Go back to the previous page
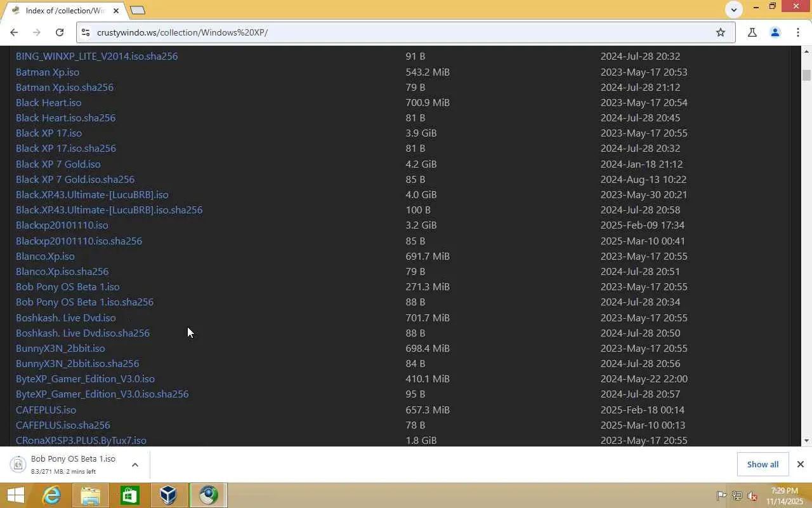 click(x=14, y=32)
